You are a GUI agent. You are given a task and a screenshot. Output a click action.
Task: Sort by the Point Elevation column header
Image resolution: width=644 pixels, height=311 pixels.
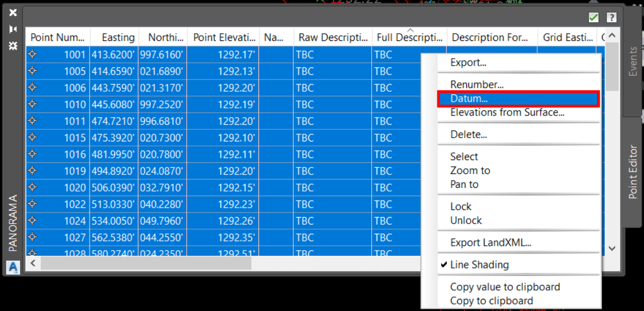[x=224, y=38]
